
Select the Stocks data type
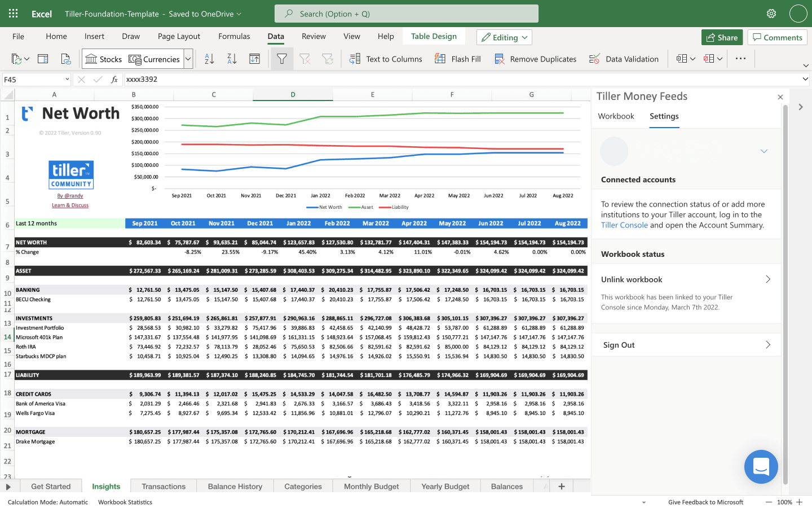104,59
